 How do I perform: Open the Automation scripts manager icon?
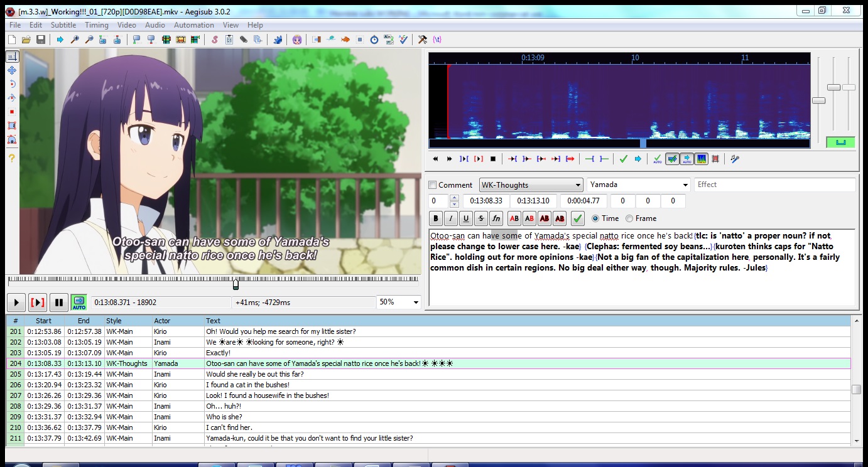click(278, 40)
